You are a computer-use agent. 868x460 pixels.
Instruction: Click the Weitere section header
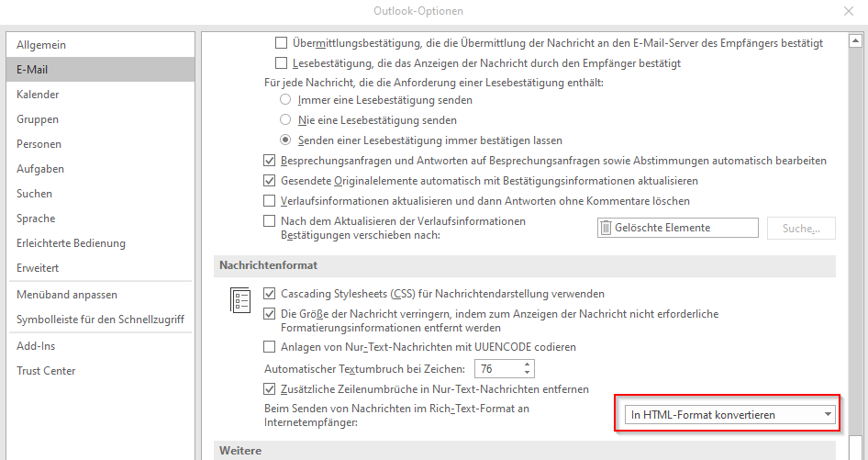pos(524,451)
